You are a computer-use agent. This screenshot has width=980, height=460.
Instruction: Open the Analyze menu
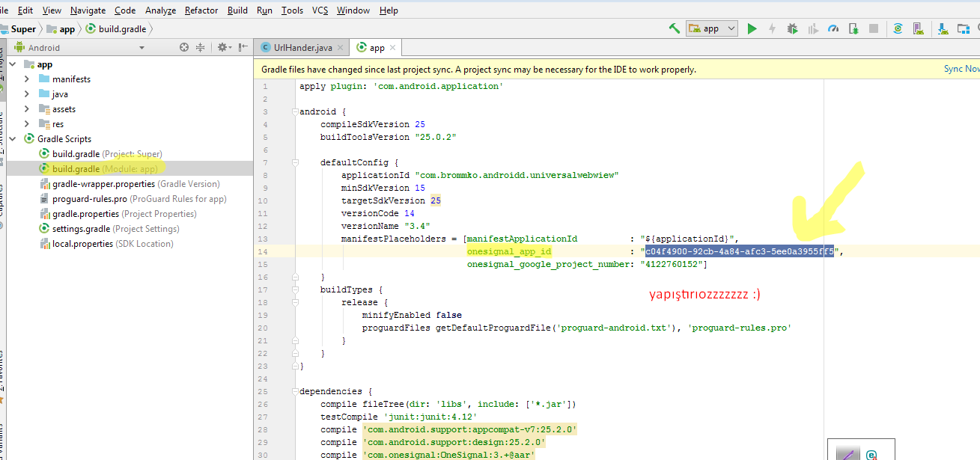pyautogui.click(x=160, y=10)
